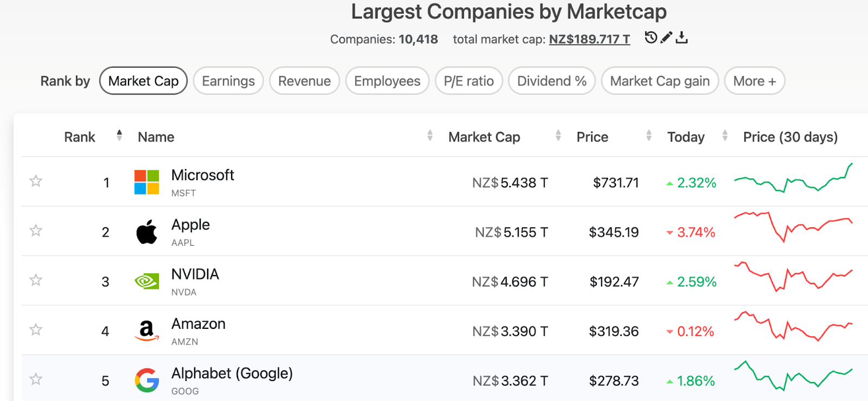Favorite Apple with its star
Viewport: 868px width, 401px height.
(x=36, y=231)
